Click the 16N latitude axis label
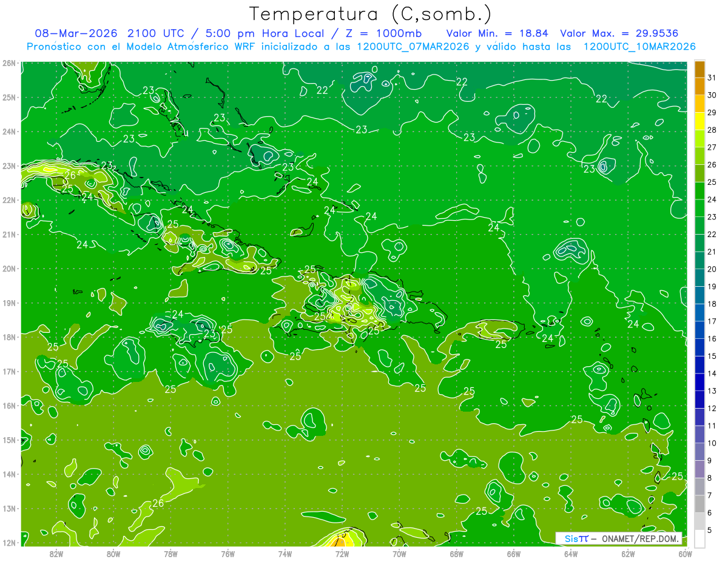 coord(8,406)
